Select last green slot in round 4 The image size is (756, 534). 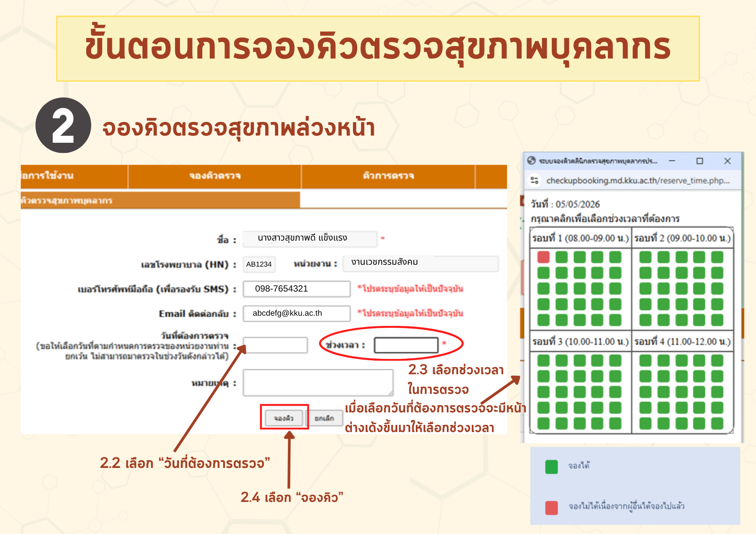[717, 423]
